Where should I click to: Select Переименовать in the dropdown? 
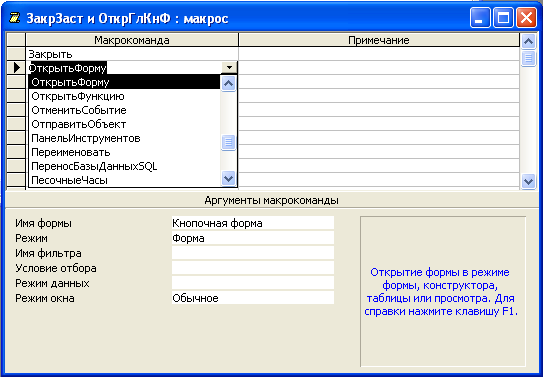(x=124, y=152)
